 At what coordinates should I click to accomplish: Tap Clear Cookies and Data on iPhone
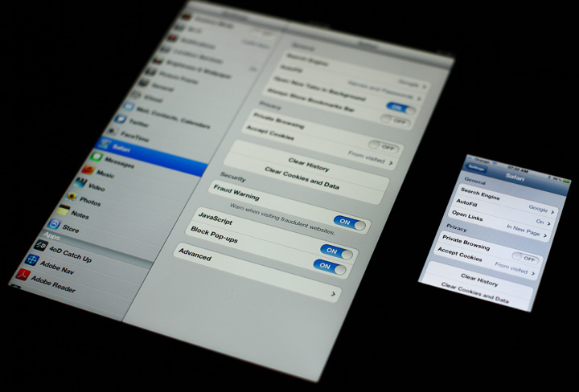pyautogui.click(x=474, y=292)
